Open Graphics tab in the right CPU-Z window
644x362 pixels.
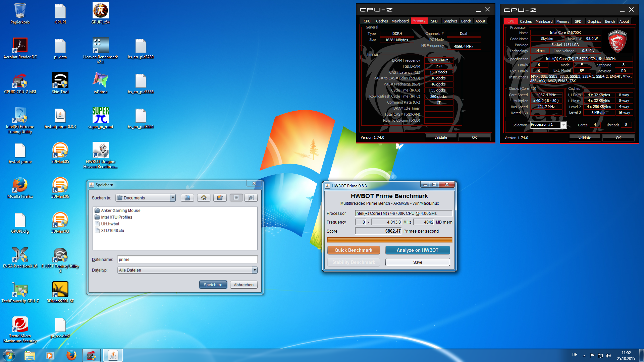pos(594,21)
